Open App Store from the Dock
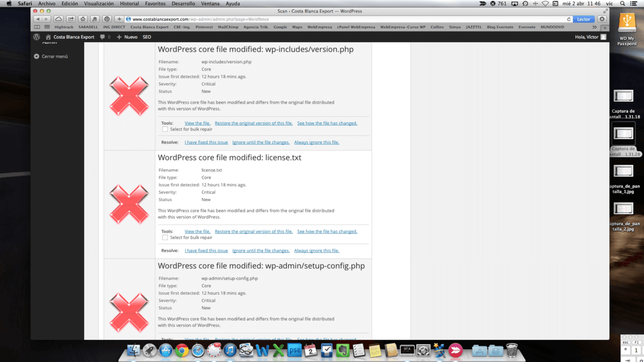 point(166,350)
